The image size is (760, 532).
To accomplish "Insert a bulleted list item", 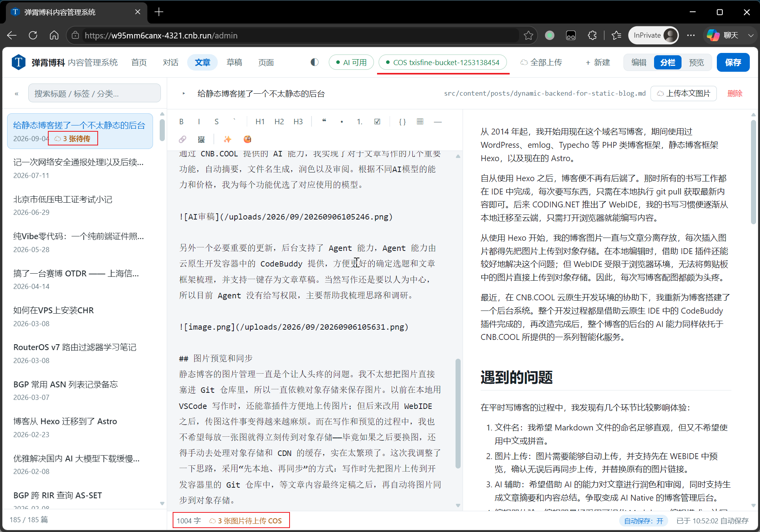I will [x=342, y=122].
